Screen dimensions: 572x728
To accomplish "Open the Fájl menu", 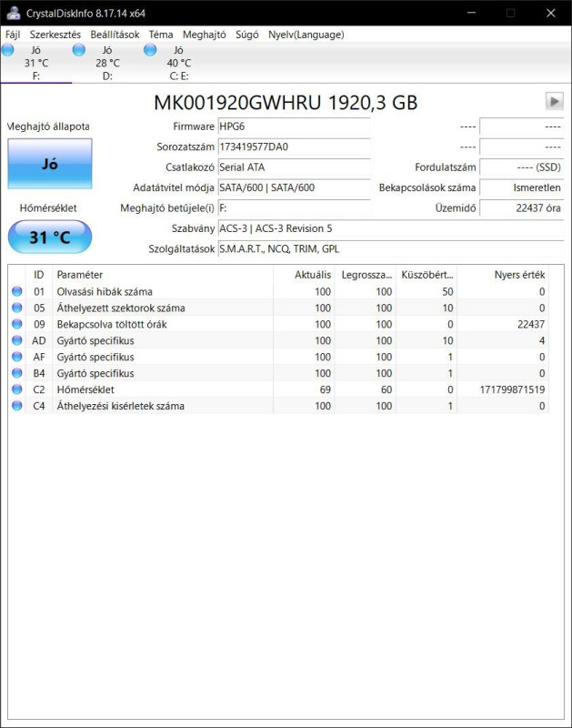I will (13, 35).
